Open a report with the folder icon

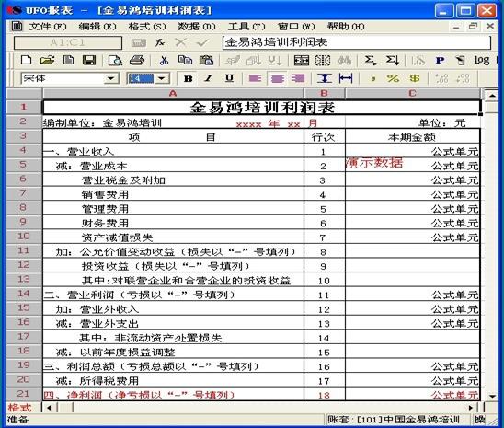[47, 60]
